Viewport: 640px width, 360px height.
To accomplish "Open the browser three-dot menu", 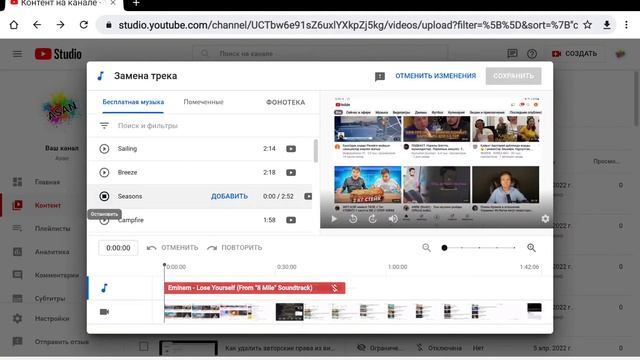I will click(626, 25).
